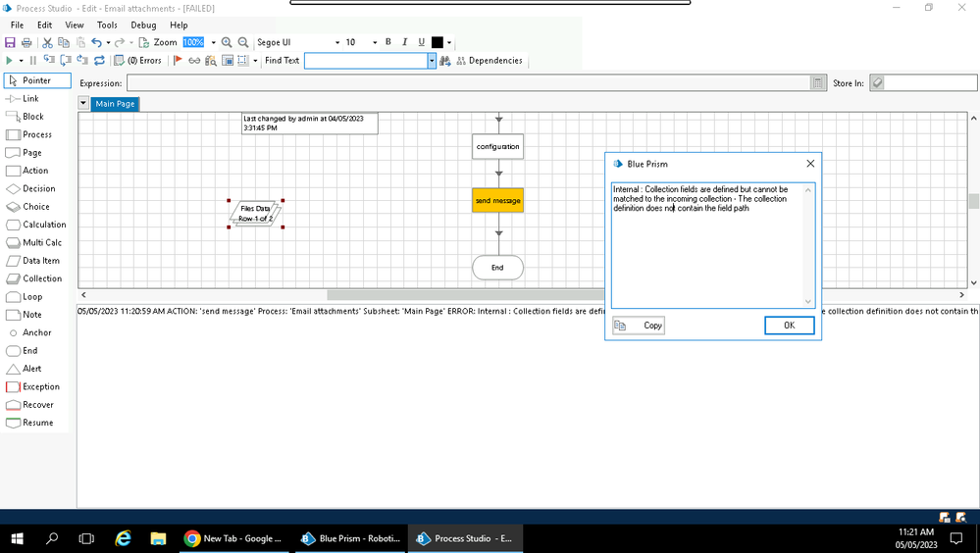This screenshot has height=553, width=980.
Task: Open the black font color swatch
Action: click(x=438, y=43)
